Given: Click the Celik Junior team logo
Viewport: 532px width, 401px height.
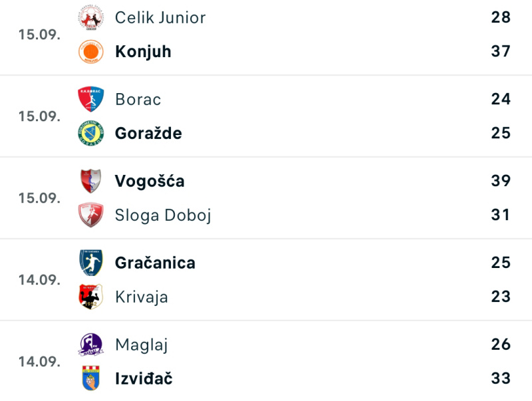Looking at the screenshot, I should click(x=90, y=17).
